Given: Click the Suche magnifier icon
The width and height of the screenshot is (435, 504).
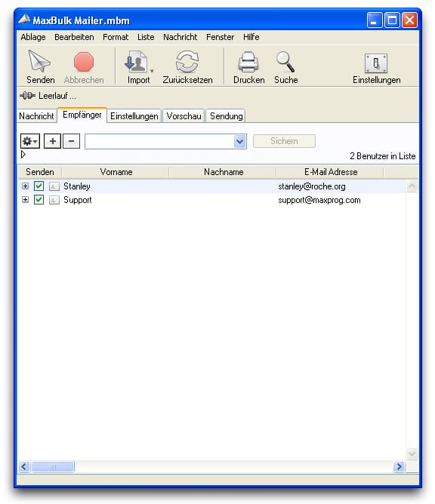Looking at the screenshot, I should click(x=285, y=62).
